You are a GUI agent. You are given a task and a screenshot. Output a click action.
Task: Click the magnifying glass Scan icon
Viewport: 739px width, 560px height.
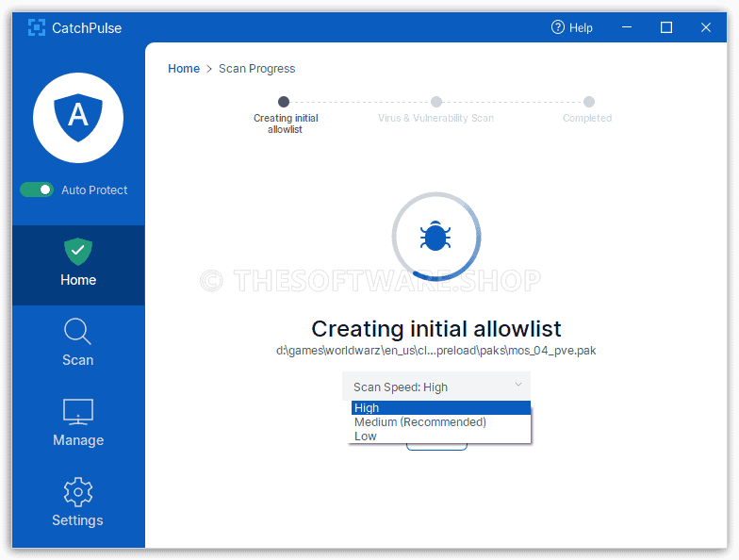(77, 332)
